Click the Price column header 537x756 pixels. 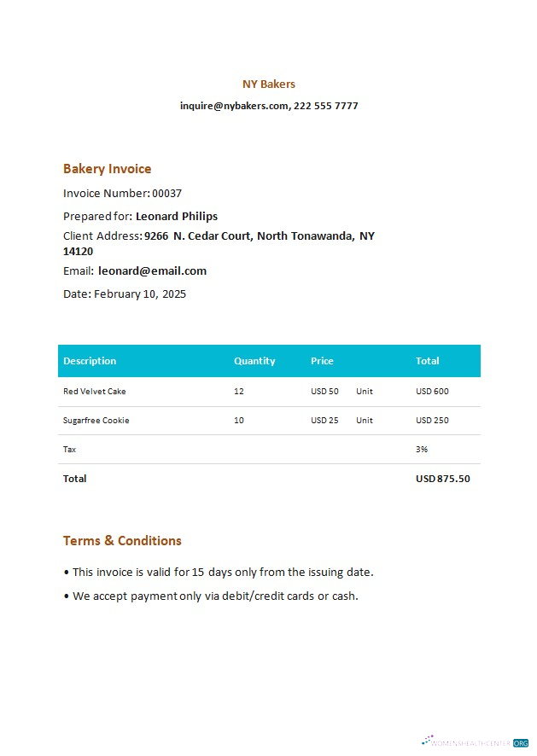point(322,361)
